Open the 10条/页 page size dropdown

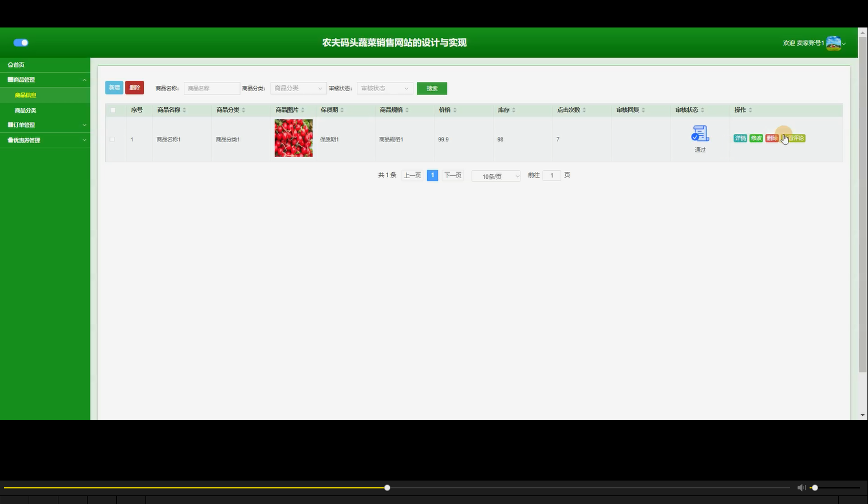tap(496, 176)
